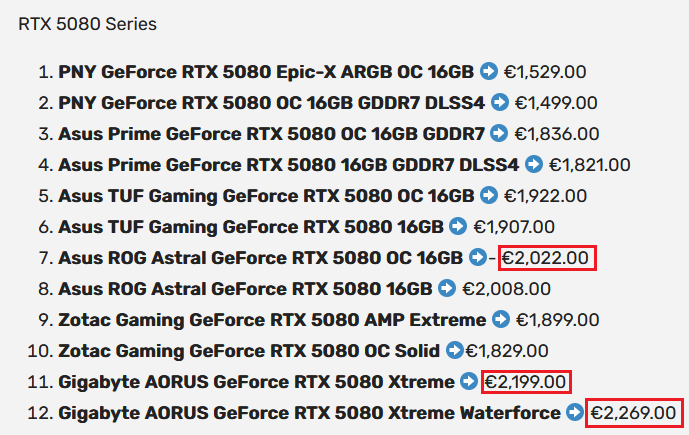Open the PNY GeForce RTX 5080 Epic-X ARGB link
The height and width of the screenshot is (435, 689).
[266, 72]
